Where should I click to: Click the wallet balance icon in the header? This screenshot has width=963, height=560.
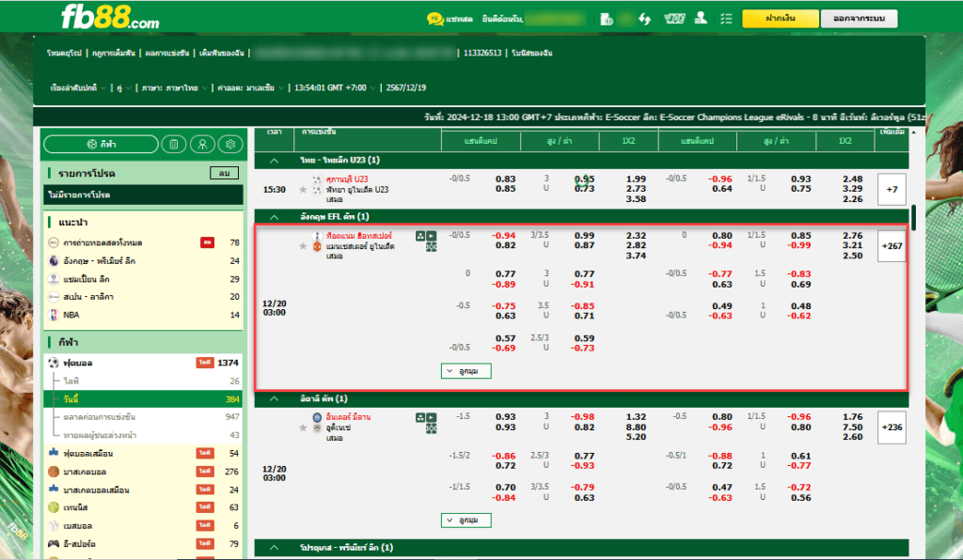pos(607,19)
